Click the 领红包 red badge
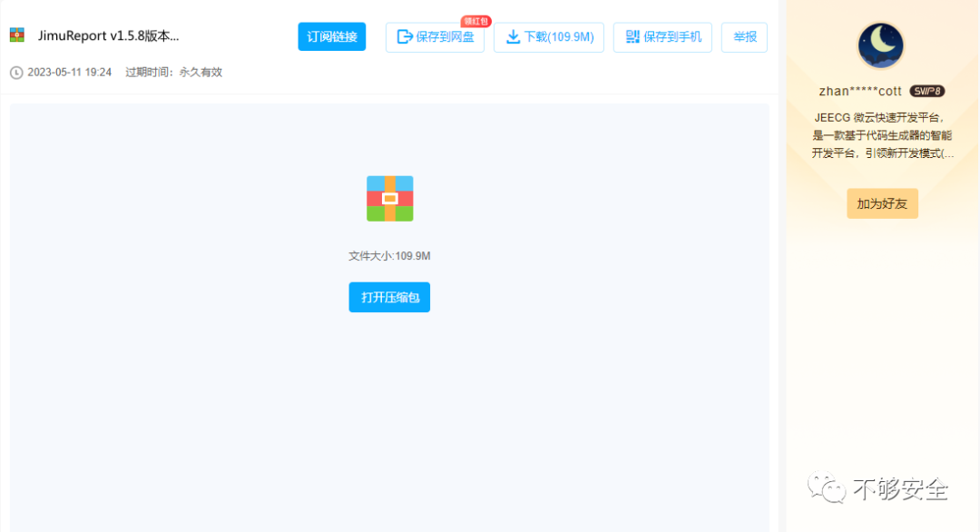Image resolution: width=980 pixels, height=532 pixels. tap(475, 21)
